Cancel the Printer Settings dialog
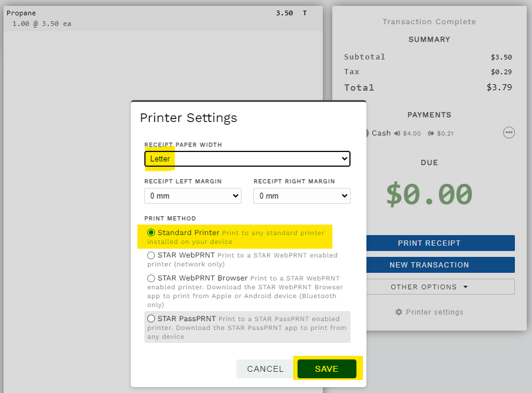This screenshot has height=393, width=532. pos(265,369)
